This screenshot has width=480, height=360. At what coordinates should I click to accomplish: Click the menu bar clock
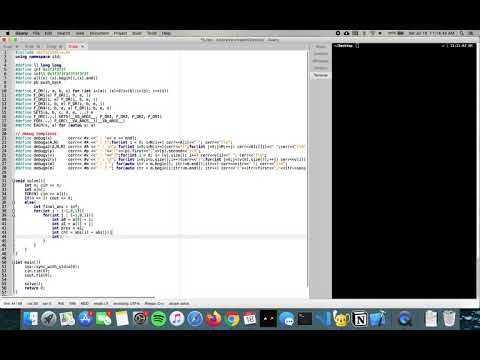[x=431, y=33]
